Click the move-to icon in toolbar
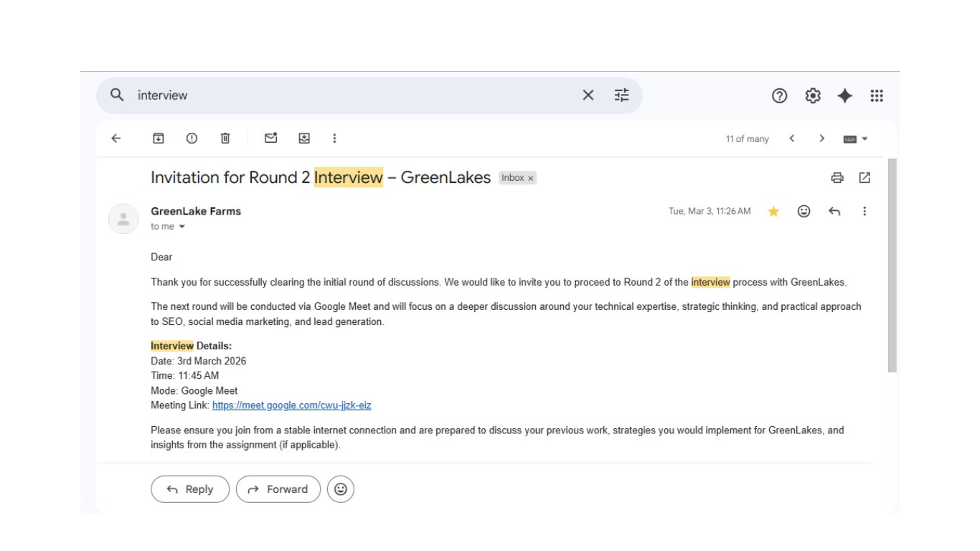980x551 pixels. 304,138
